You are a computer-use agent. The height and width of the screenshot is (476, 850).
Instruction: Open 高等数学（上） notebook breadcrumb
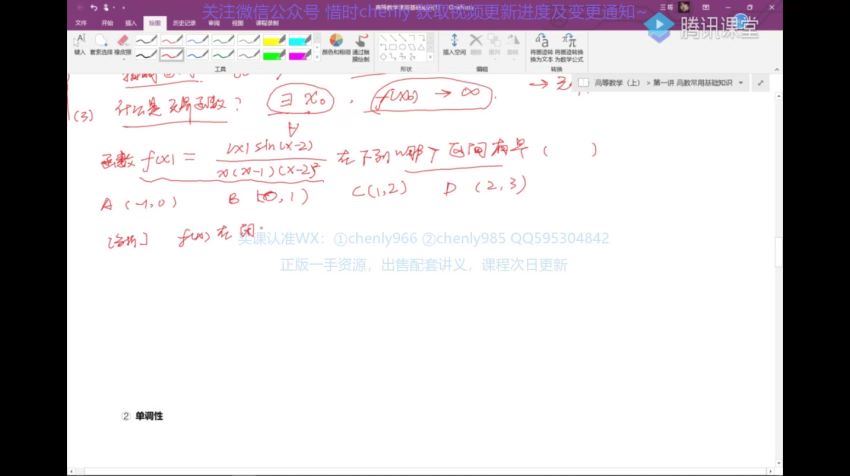pos(617,83)
